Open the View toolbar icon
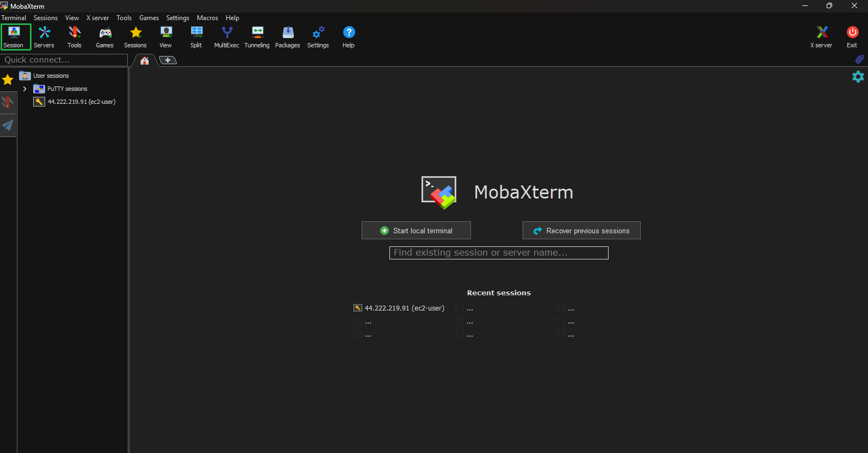868x453 pixels. (166, 37)
